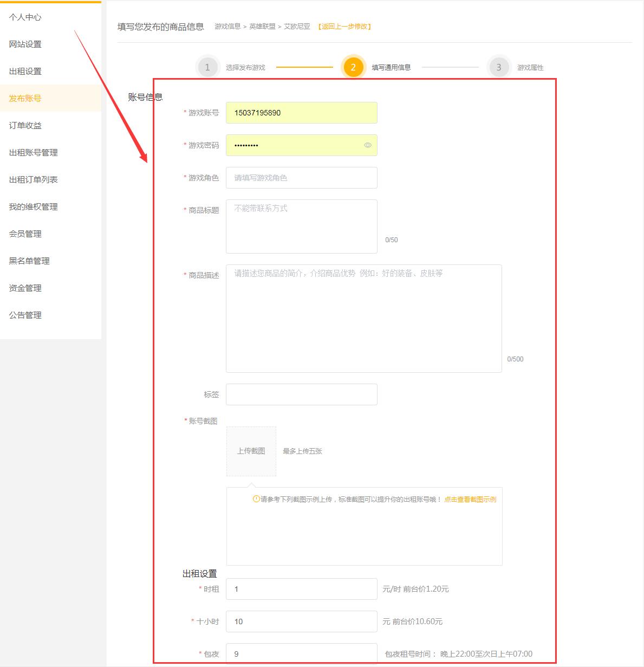The image size is (644, 667).
Task: Open 个人中心 from the sidebar
Action: click(24, 17)
